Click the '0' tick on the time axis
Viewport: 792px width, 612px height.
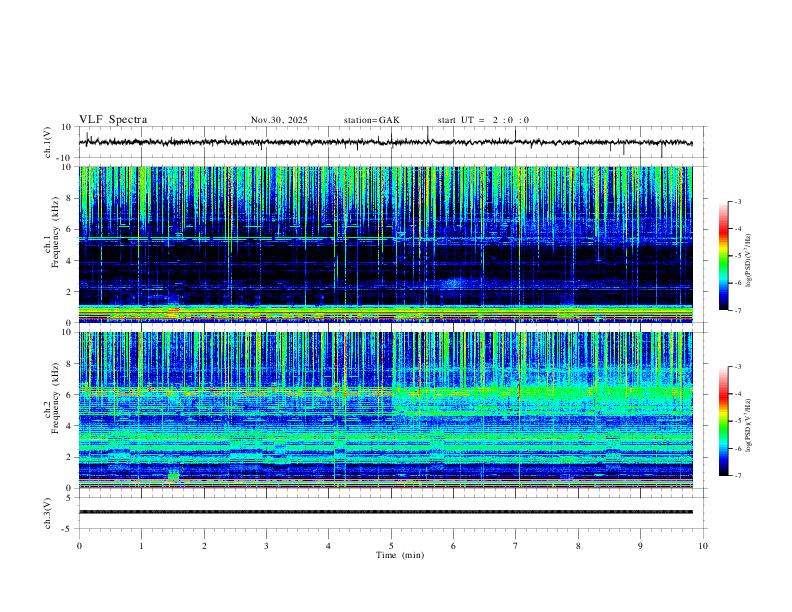coord(79,546)
